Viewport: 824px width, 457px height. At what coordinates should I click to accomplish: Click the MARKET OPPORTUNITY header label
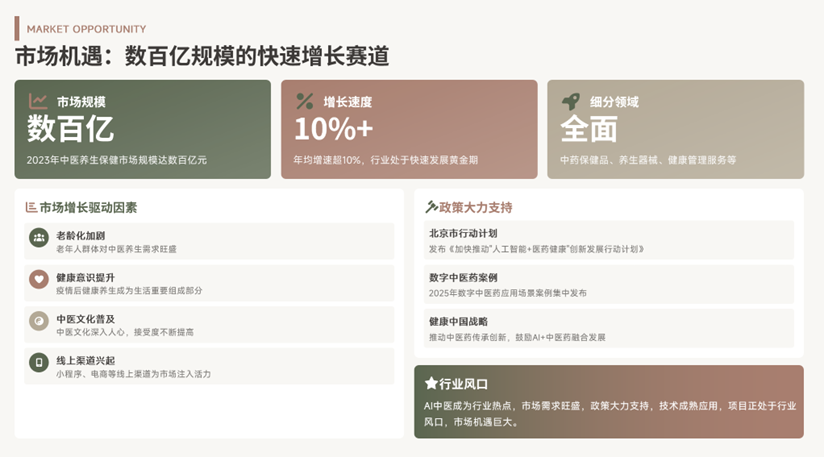pyautogui.click(x=86, y=29)
